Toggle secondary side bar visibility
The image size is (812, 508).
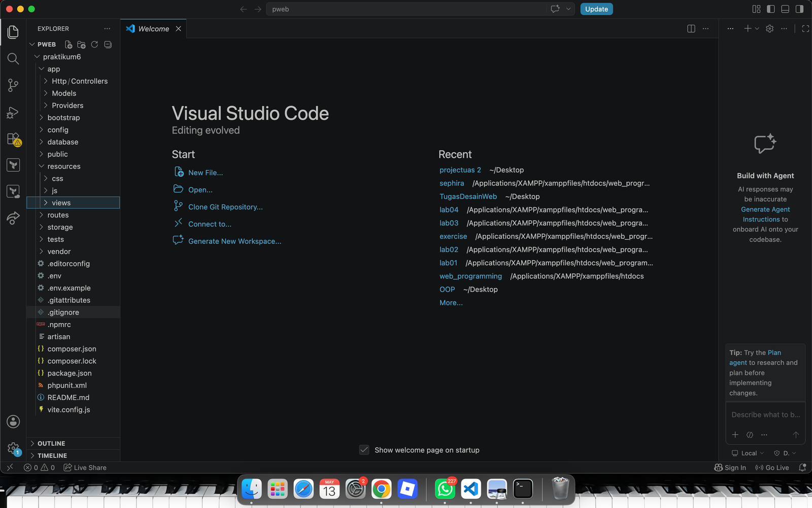(799, 9)
